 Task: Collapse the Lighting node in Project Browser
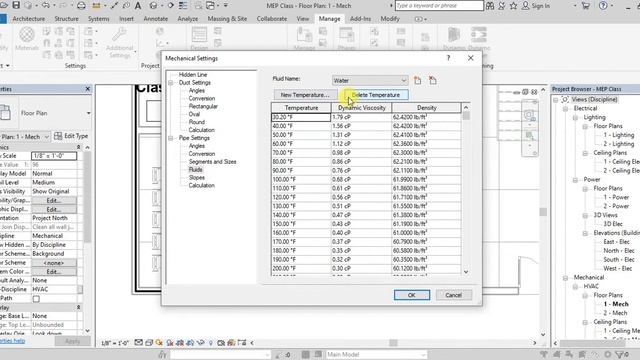click(x=576, y=118)
